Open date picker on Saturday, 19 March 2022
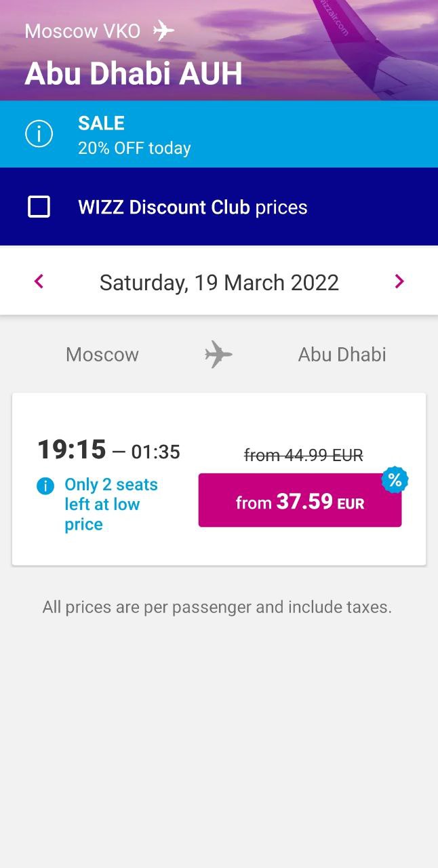Screen dimensions: 438x868 pyautogui.click(x=219, y=282)
